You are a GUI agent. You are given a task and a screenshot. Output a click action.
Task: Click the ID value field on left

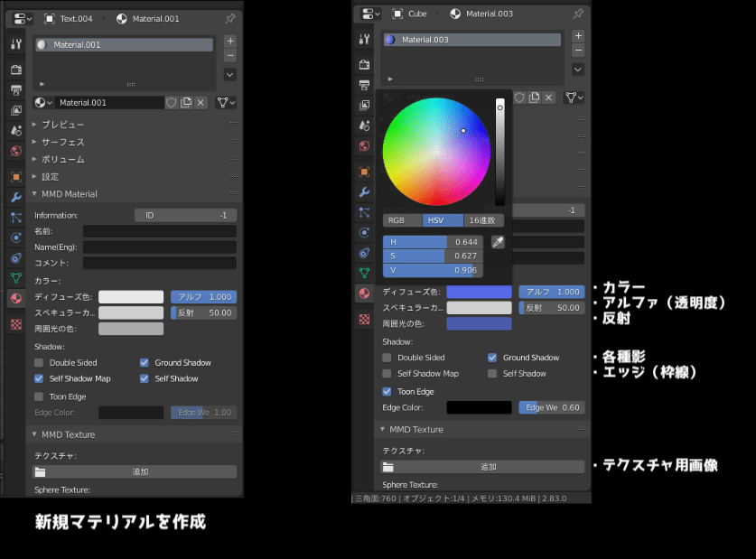185,216
